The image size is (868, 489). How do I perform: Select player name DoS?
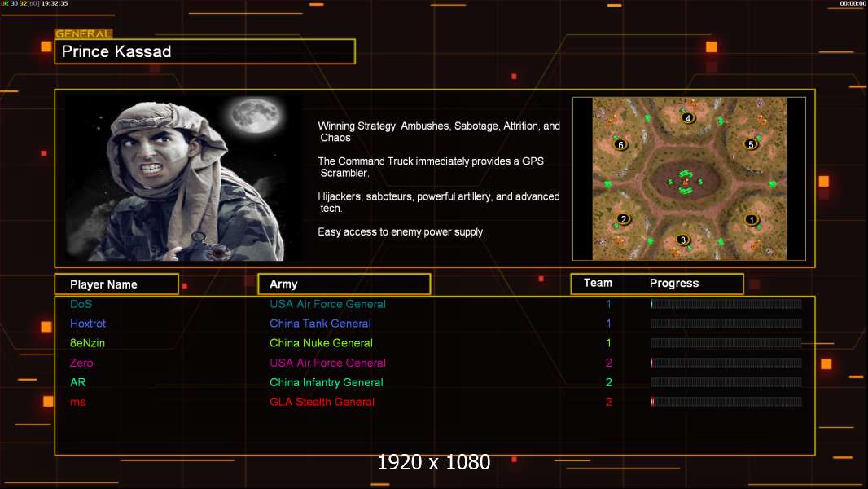point(81,304)
